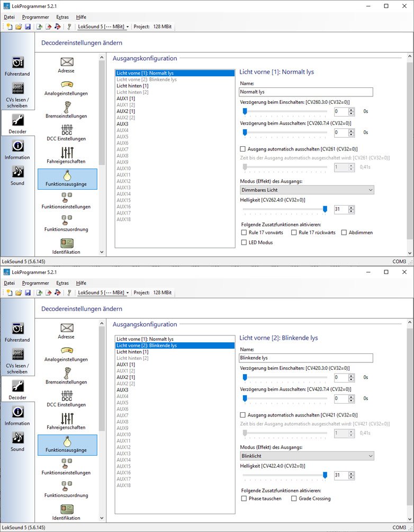Click Name field containing Blinkende lys
This screenshot has height=532, width=414.
[306, 358]
